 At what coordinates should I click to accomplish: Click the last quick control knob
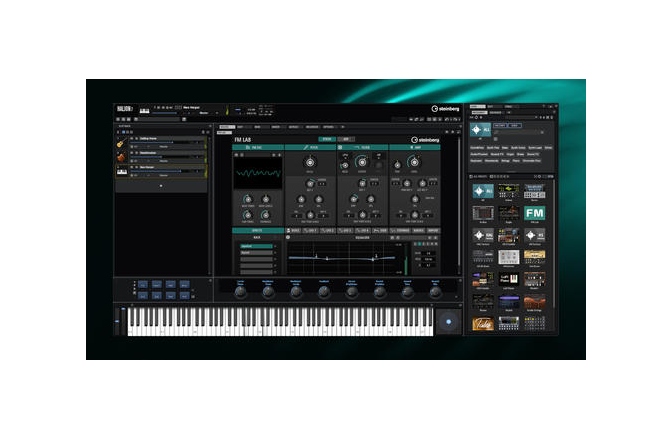tap(435, 292)
